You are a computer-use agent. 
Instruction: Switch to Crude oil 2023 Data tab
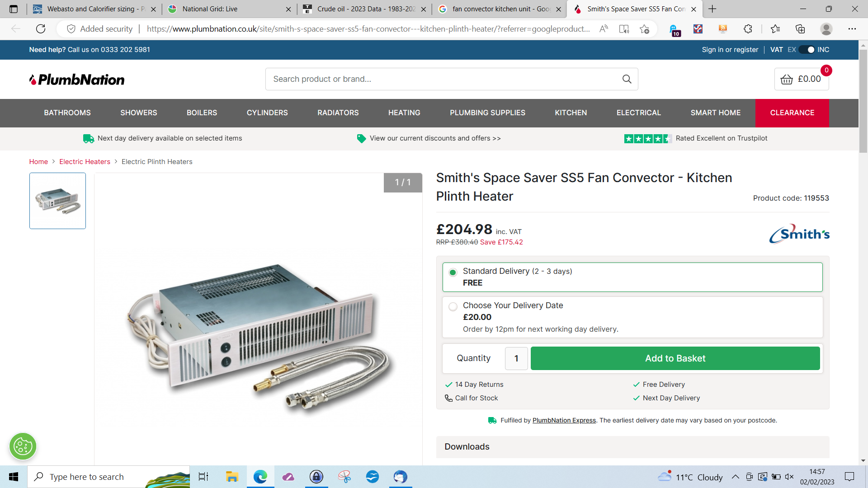point(364,9)
